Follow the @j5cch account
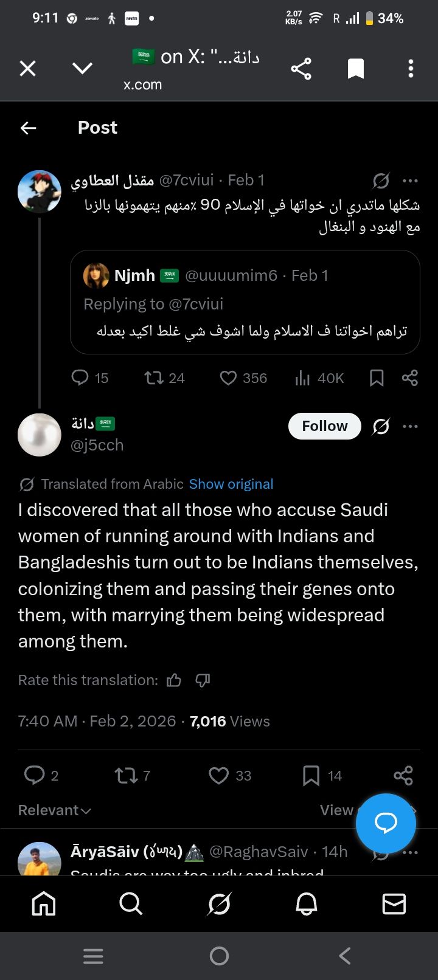This screenshot has height=980, width=438. 324,426
